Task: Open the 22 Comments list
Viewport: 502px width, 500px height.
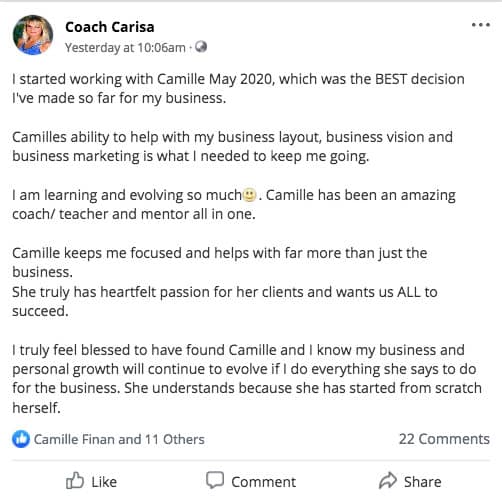Action: (x=444, y=439)
